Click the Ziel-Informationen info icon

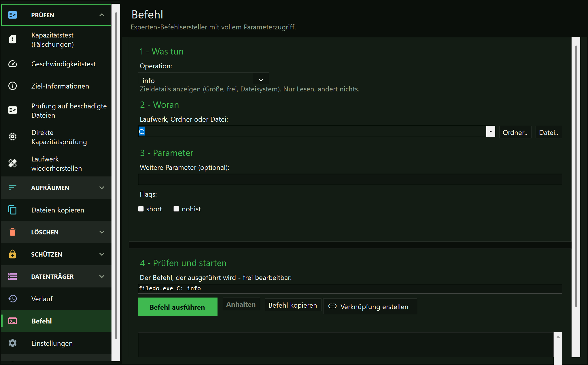coord(12,86)
